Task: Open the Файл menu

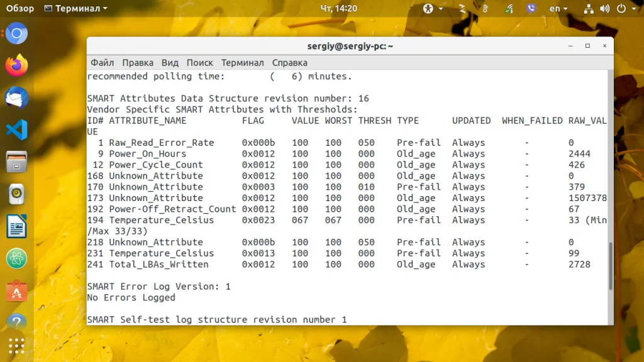Action: 103,63
